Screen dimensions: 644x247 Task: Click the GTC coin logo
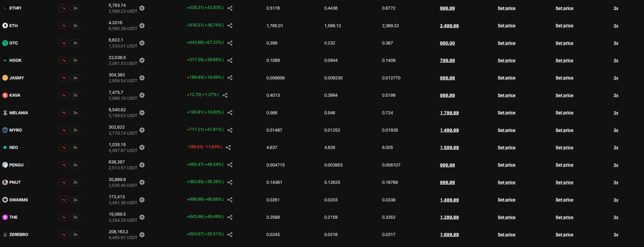click(5, 43)
